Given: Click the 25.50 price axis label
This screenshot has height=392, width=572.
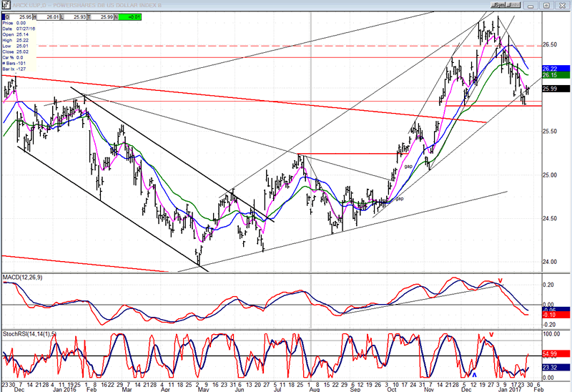Looking at the screenshot, I should [x=550, y=132].
